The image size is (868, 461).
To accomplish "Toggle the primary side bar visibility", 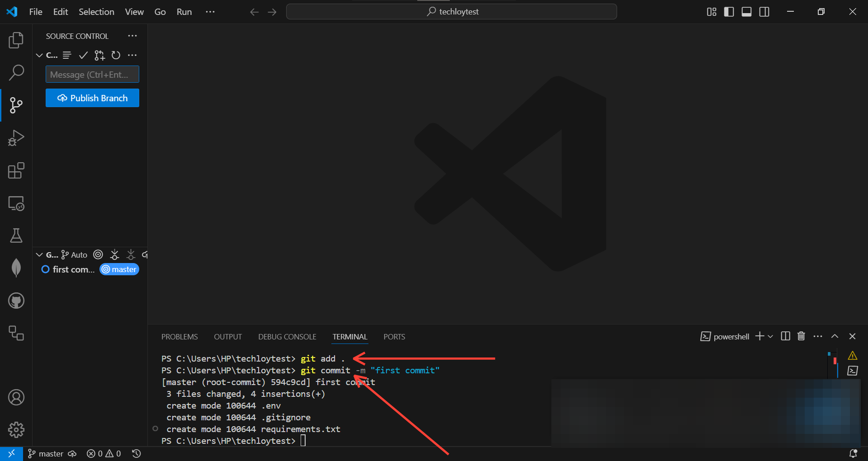I will click(729, 12).
